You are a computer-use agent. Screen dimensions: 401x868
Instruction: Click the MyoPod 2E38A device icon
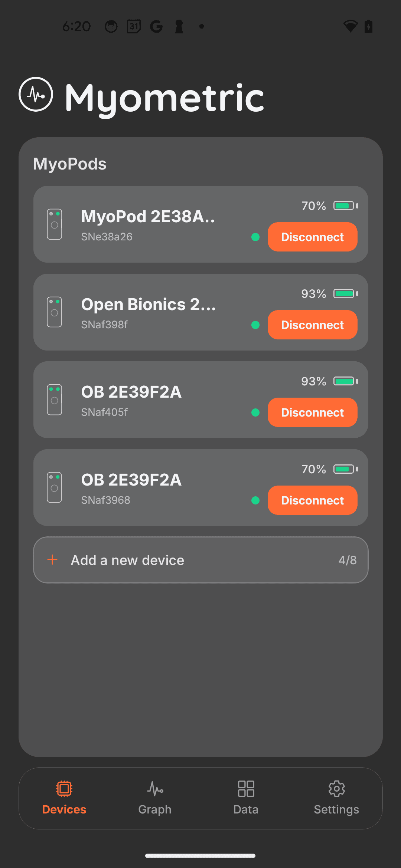(54, 224)
